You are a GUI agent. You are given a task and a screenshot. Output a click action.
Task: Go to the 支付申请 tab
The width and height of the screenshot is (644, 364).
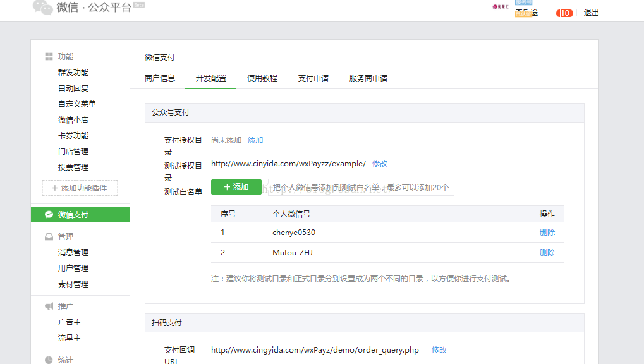pyautogui.click(x=313, y=78)
